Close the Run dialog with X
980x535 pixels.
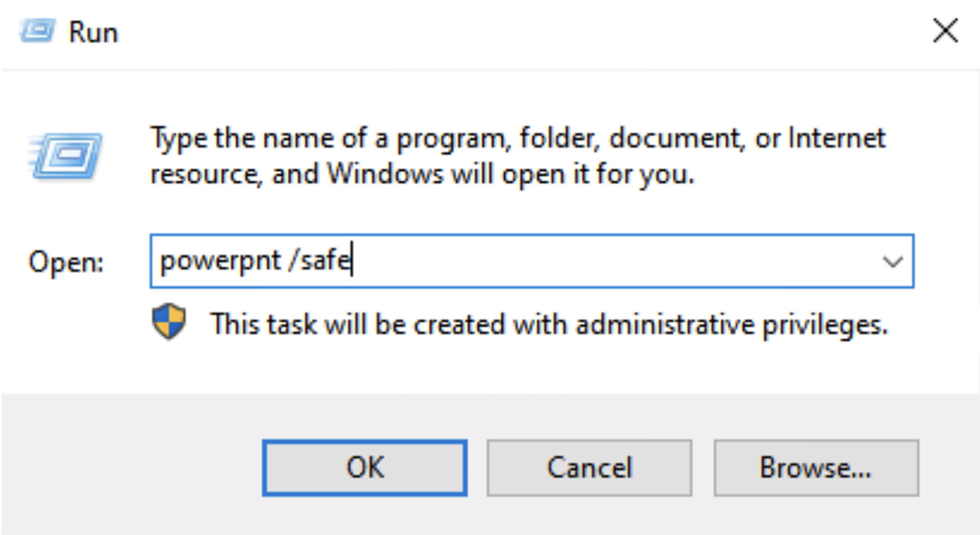pyautogui.click(x=945, y=31)
